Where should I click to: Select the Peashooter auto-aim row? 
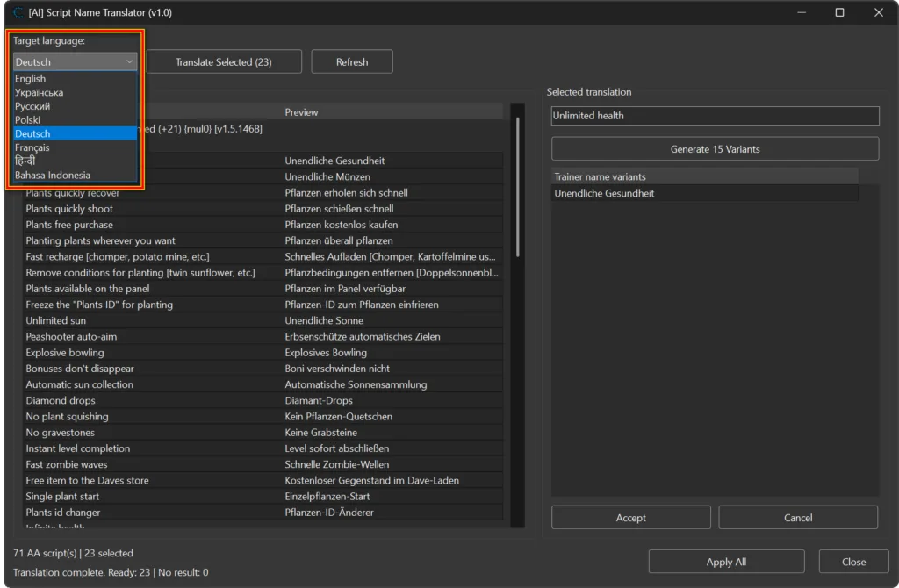pos(263,337)
